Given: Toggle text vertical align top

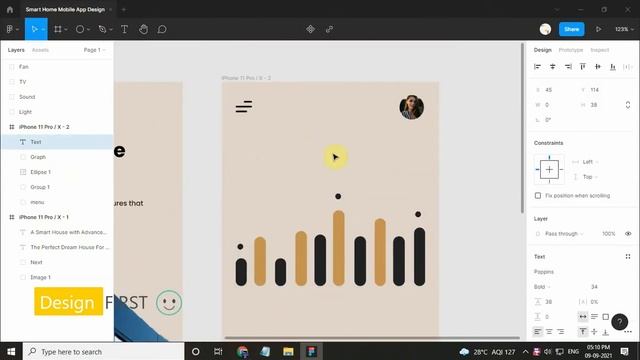Looking at the screenshot, I should [583, 332].
